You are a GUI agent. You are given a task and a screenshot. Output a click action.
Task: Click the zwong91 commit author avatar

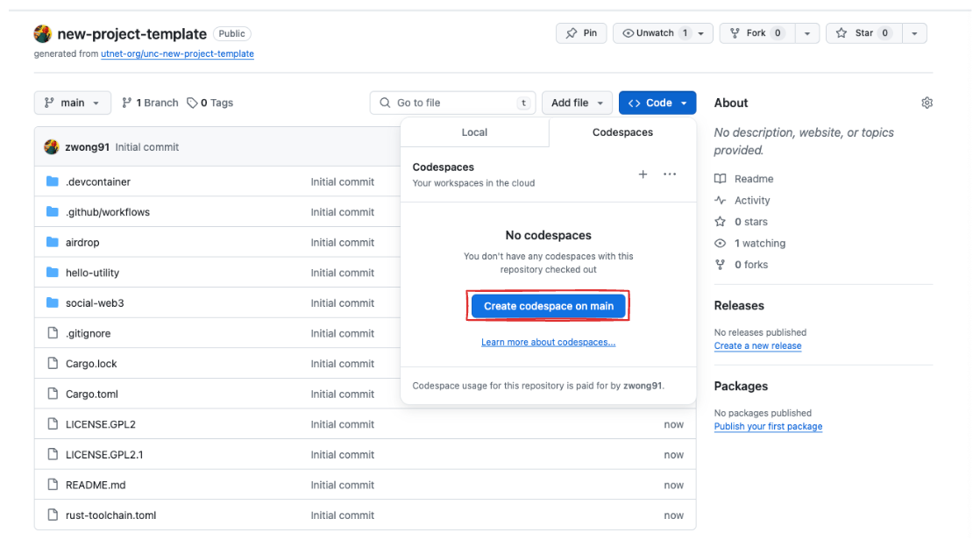[51, 147]
